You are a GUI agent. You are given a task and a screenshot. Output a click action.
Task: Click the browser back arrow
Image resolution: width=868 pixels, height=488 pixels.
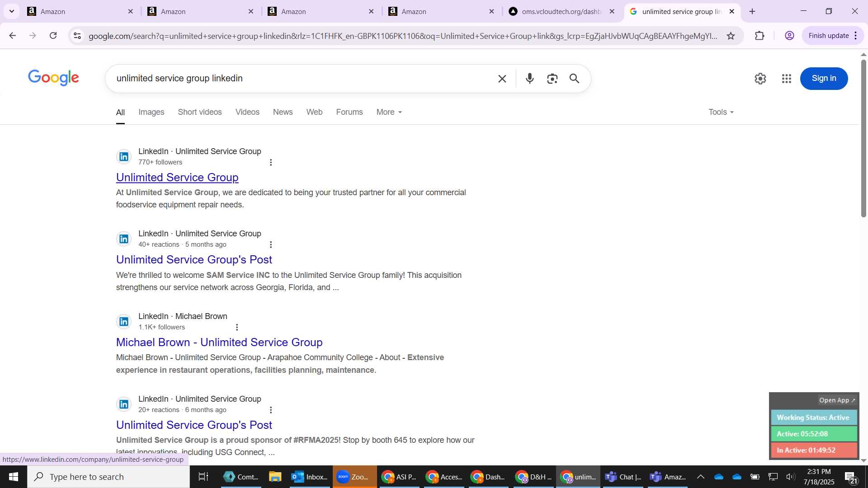[12, 36]
